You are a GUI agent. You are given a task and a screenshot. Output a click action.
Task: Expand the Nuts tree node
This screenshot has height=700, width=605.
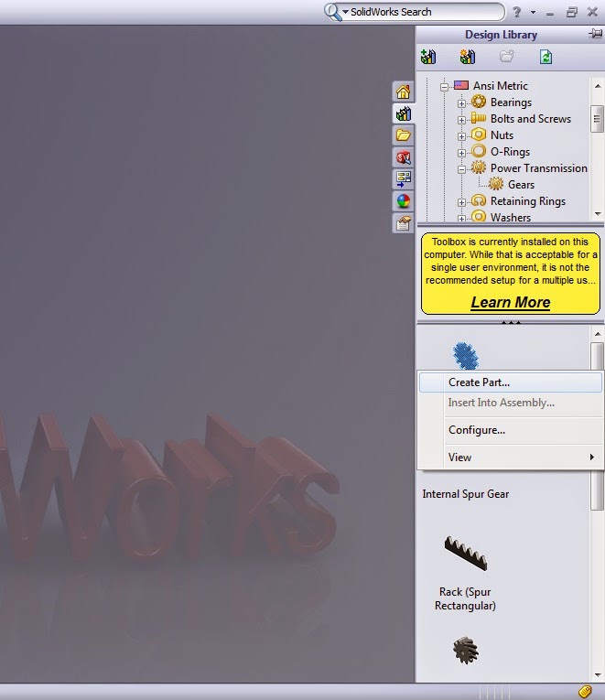pos(461,136)
